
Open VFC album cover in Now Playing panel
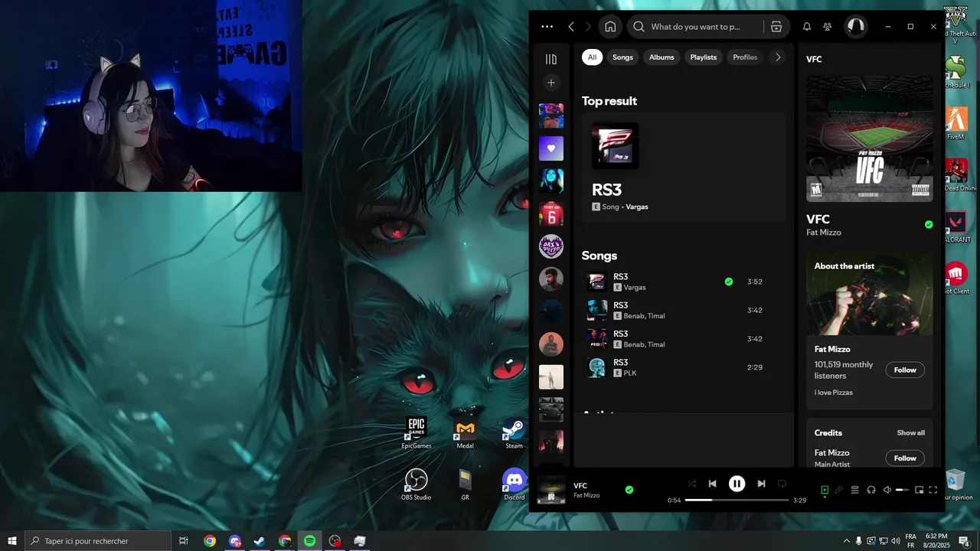870,139
